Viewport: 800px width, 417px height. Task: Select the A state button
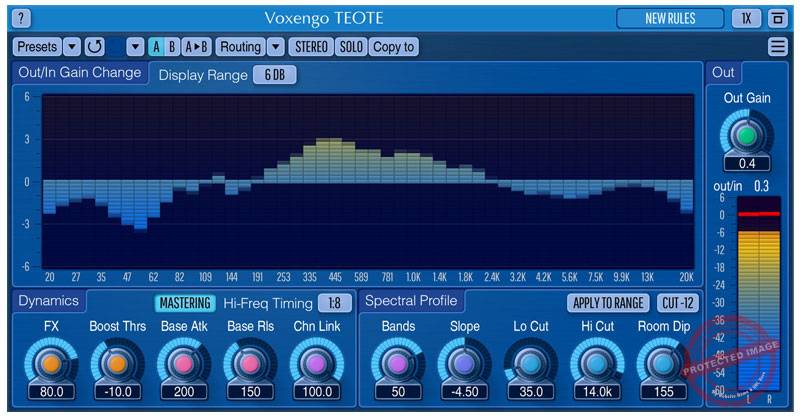pyautogui.click(x=157, y=47)
